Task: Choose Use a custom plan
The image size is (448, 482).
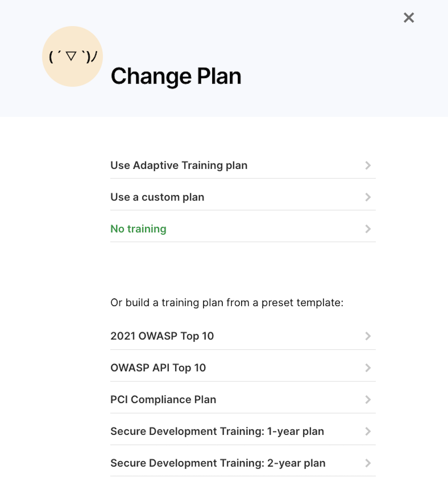Action: [x=157, y=197]
